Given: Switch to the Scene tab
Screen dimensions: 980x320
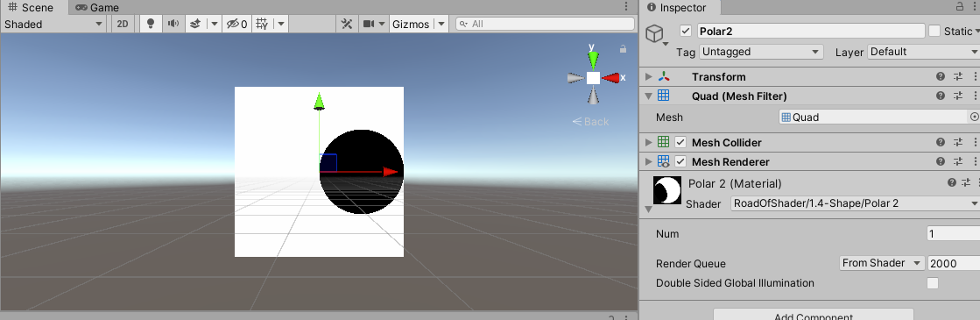Looking at the screenshot, I should (x=32, y=8).
